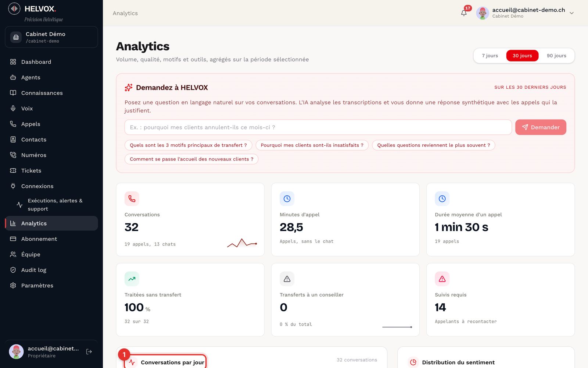Image resolution: width=588 pixels, height=368 pixels.
Task: Open Agents in the sidebar
Action: pyautogui.click(x=51, y=77)
